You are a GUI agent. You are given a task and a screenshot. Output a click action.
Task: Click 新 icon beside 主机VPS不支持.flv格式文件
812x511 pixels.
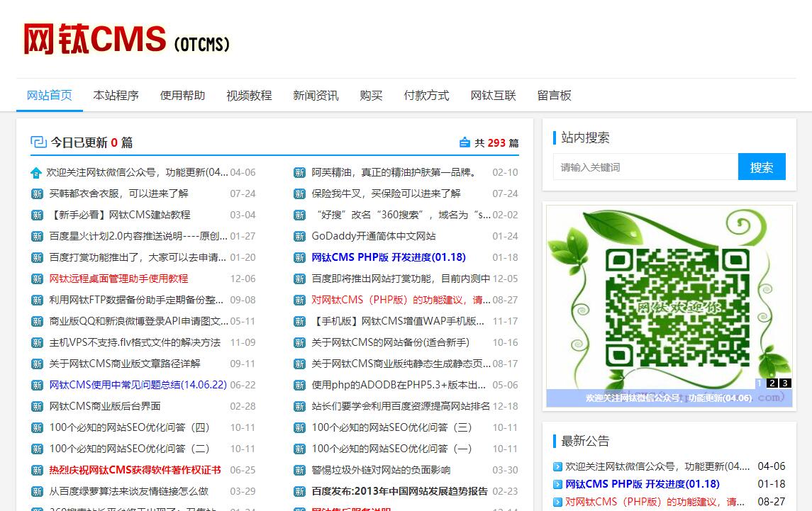37,343
